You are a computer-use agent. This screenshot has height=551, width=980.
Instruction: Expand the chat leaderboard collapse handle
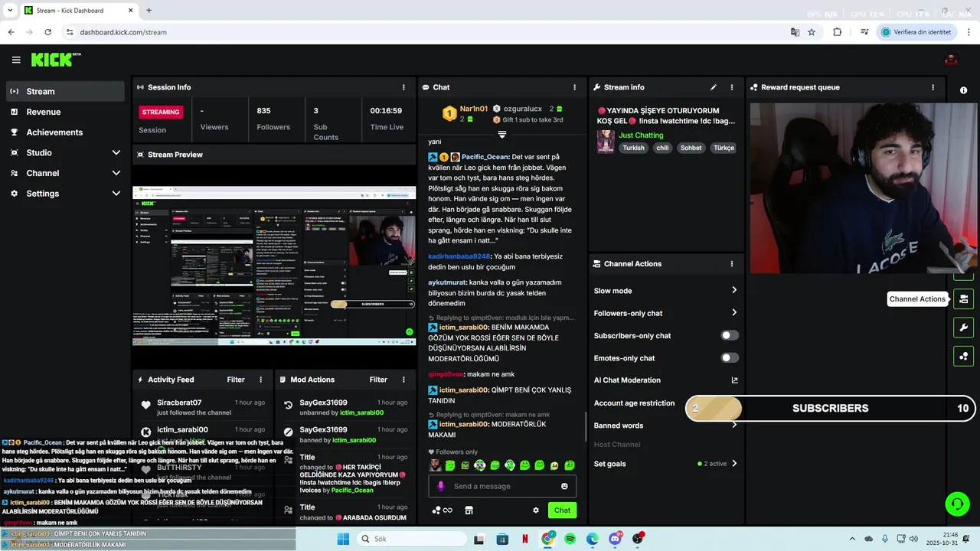pyautogui.click(x=502, y=134)
